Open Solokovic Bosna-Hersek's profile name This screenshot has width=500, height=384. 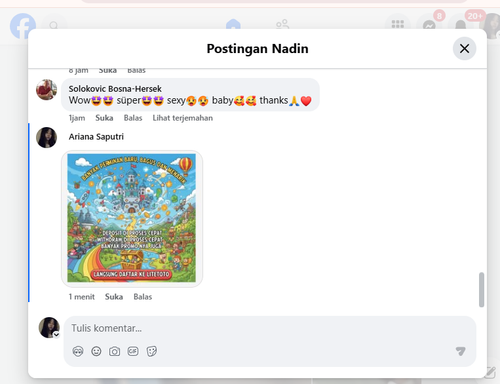pyautogui.click(x=115, y=89)
